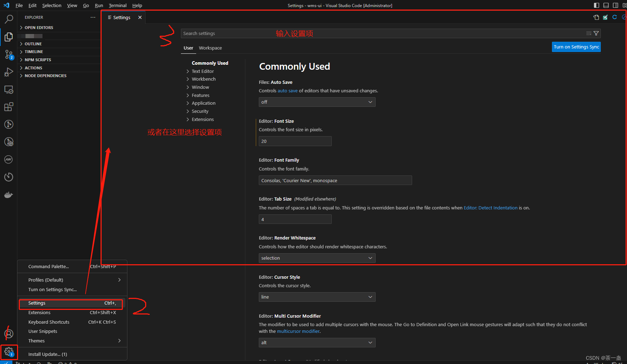Image resolution: width=627 pixels, height=364 pixels.
Task: Click the green pencil edit icon in editor toolbar
Action: click(x=605, y=17)
